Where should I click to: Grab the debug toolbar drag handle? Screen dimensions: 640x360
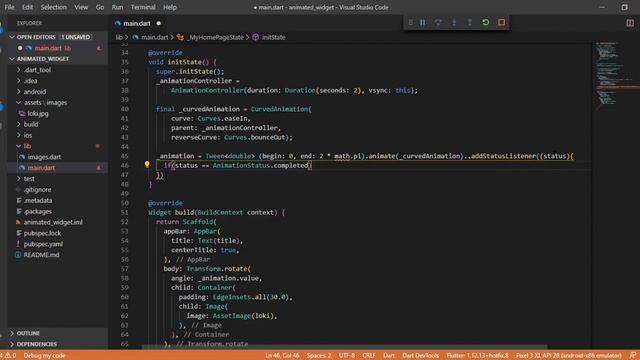coord(411,22)
